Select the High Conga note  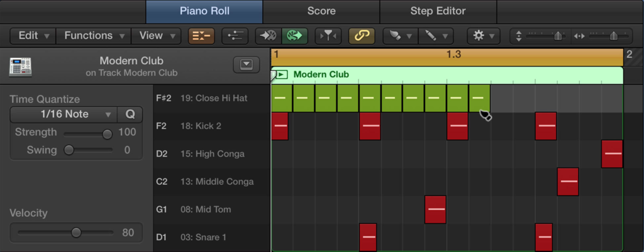point(613,154)
